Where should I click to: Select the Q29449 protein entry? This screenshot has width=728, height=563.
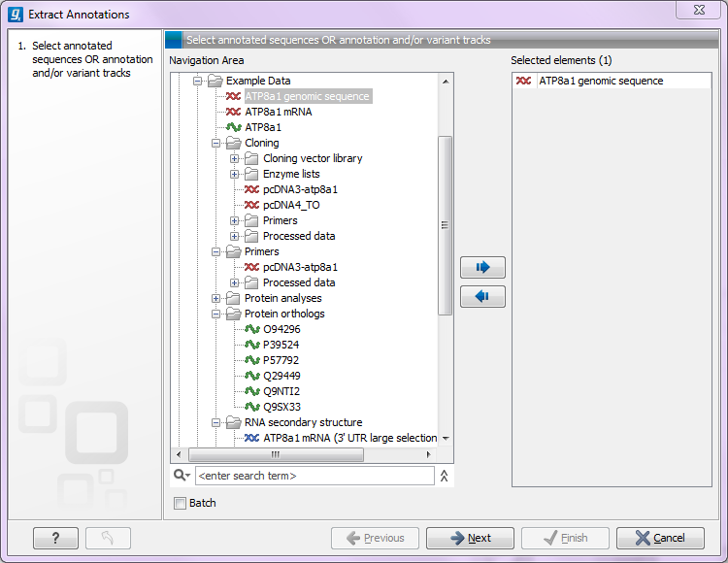tap(281, 376)
